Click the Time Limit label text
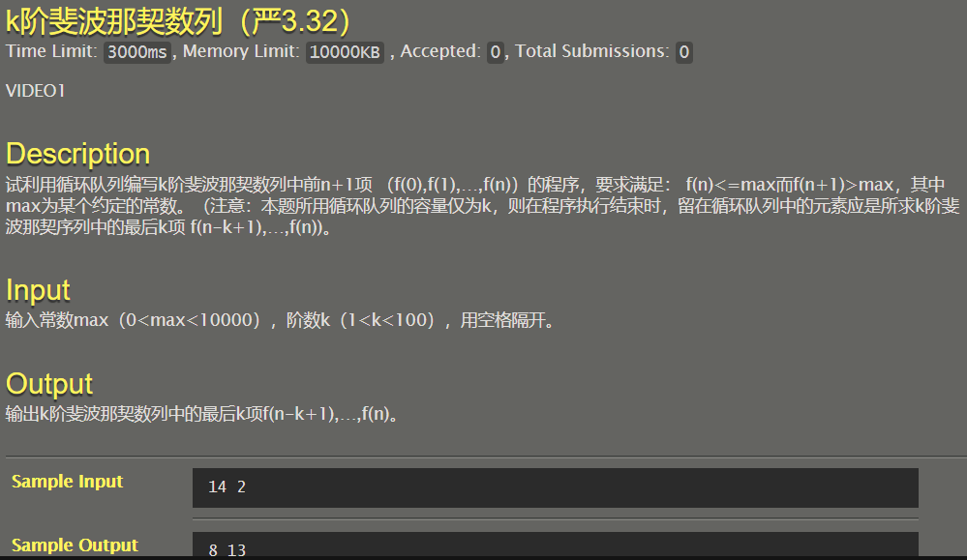Image resolution: width=967 pixels, height=560 pixels. [52, 51]
